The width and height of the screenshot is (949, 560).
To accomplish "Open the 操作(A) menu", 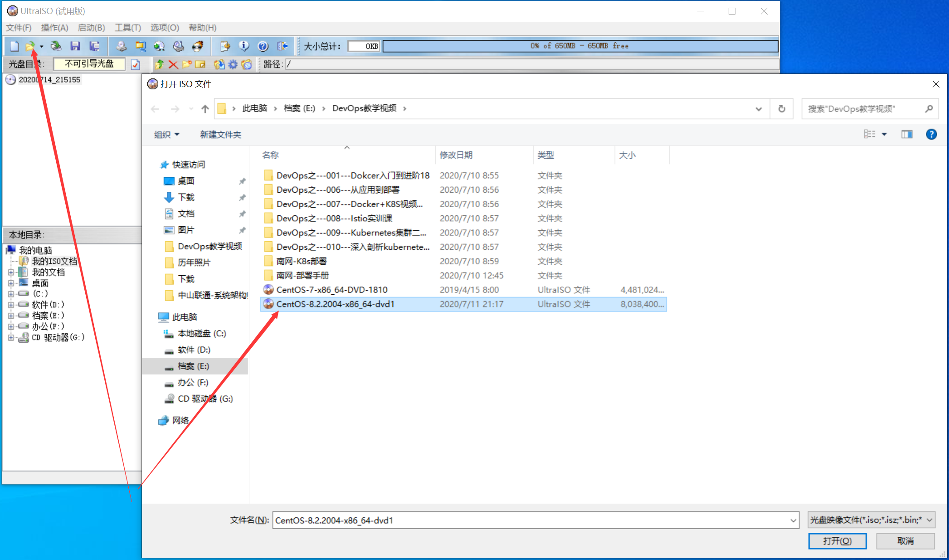I will 54,28.
